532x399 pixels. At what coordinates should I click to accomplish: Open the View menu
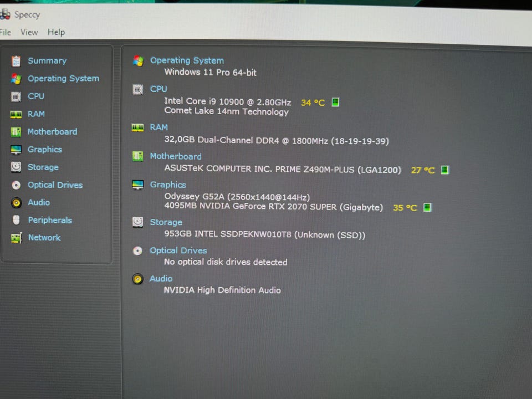[29, 32]
